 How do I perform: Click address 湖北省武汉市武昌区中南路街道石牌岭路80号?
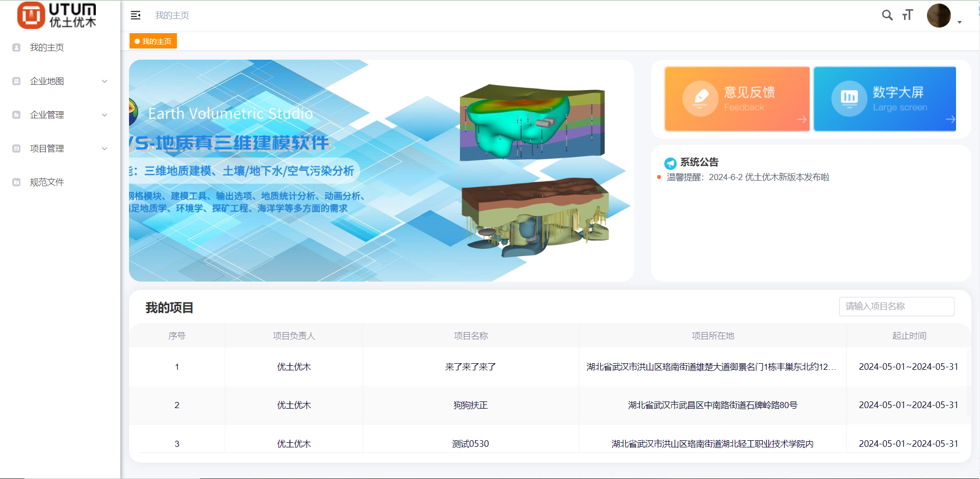[713, 405]
